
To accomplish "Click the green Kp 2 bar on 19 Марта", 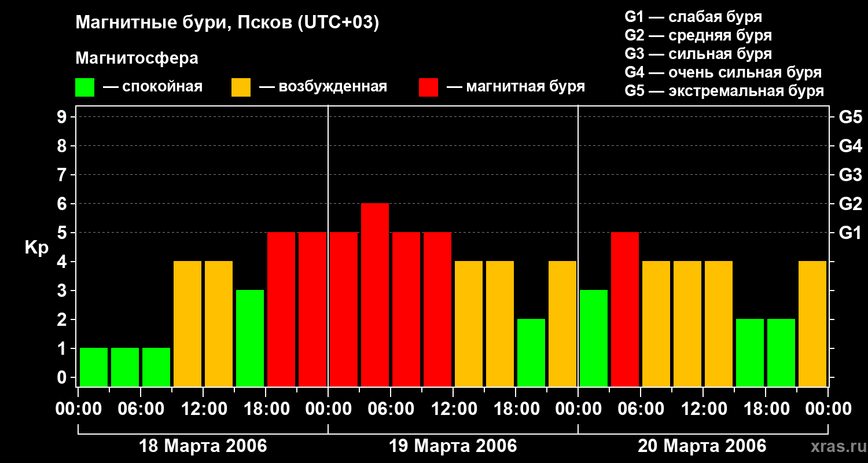I will tap(531, 352).
